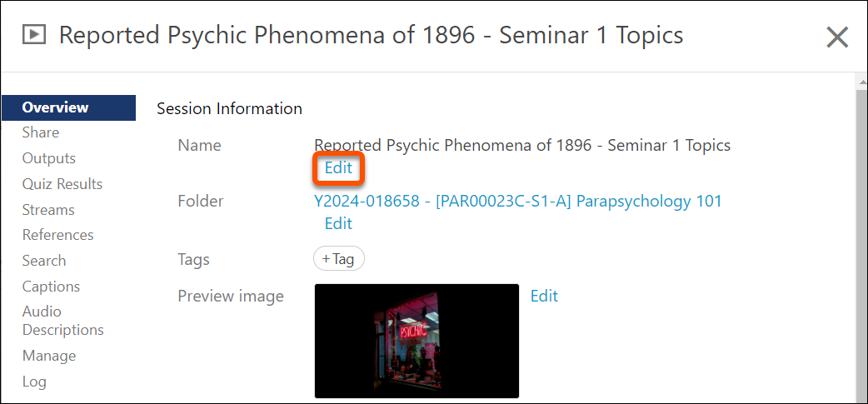The width and height of the screenshot is (868, 404).
Task: Open the Parapsychology 101 folder link
Action: click(517, 201)
